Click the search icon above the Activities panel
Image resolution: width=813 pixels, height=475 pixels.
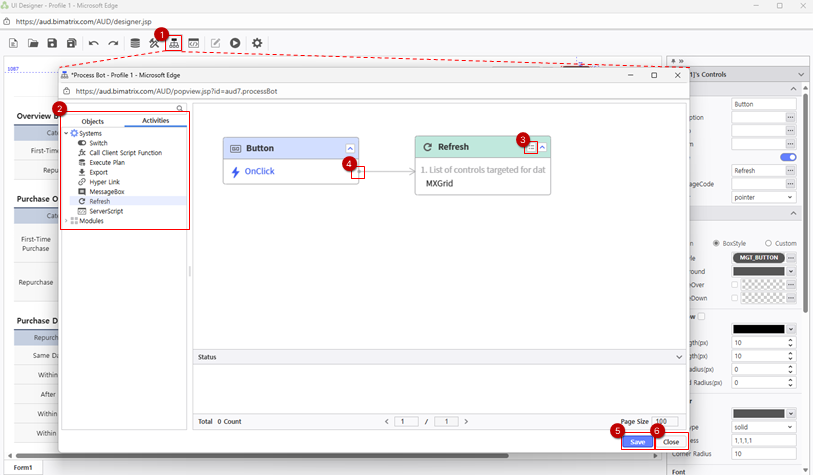click(x=180, y=108)
